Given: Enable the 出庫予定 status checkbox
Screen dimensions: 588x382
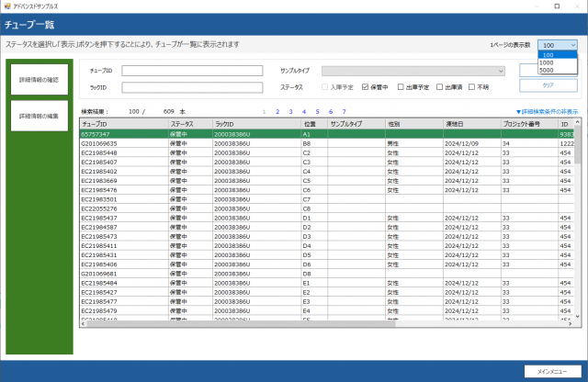Looking at the screenshot, I should (401, 87).
